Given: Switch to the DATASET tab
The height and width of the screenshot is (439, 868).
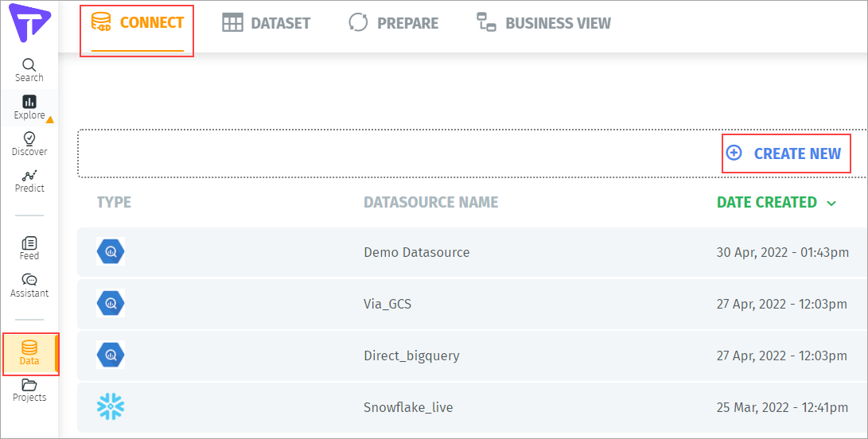Looking at the screenshot, I should pos(267,23).
